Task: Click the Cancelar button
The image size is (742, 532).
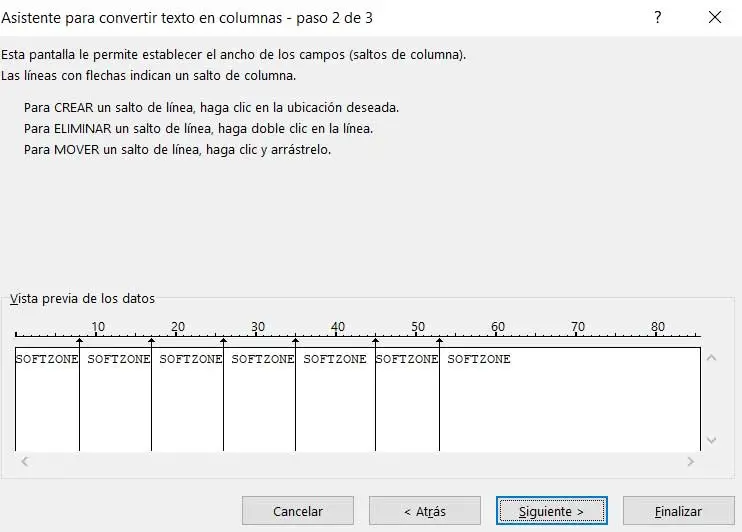Action: [x=297, y=511]
